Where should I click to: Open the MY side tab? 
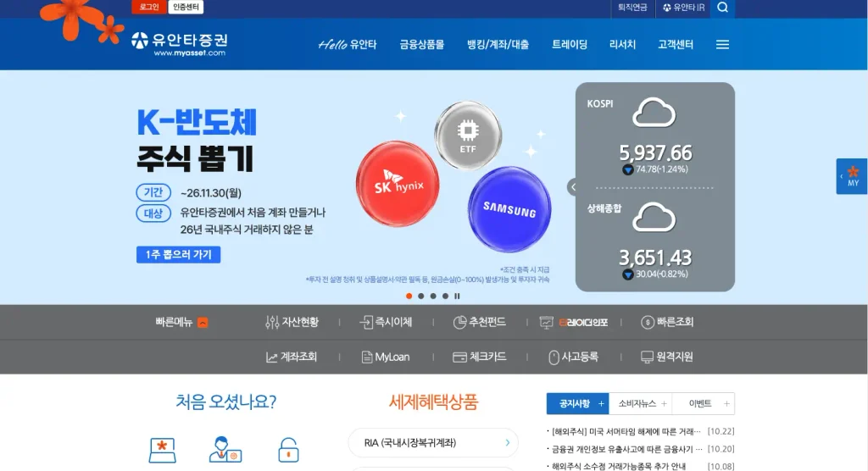click(x=851, y=176)
